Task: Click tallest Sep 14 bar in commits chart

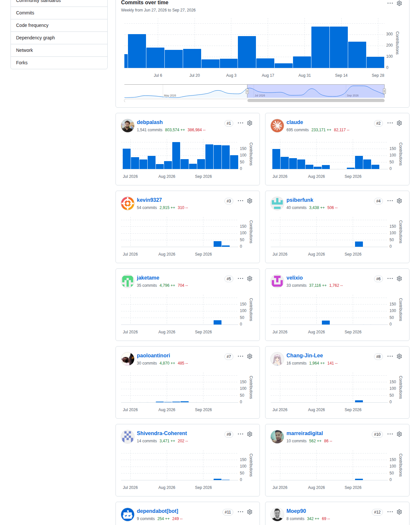Action: pyautogui.click(x=339, y=47)
